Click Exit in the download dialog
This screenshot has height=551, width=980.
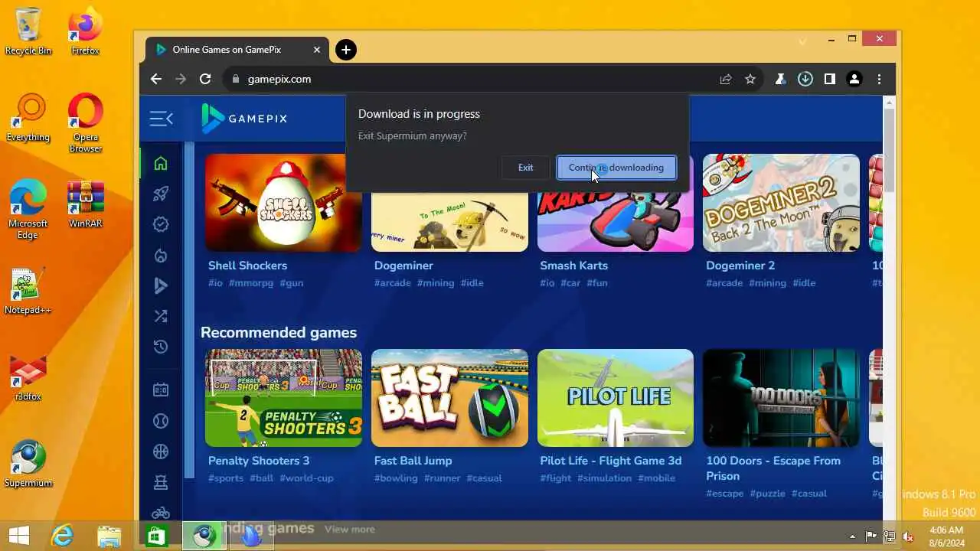[x=525, y=168]
